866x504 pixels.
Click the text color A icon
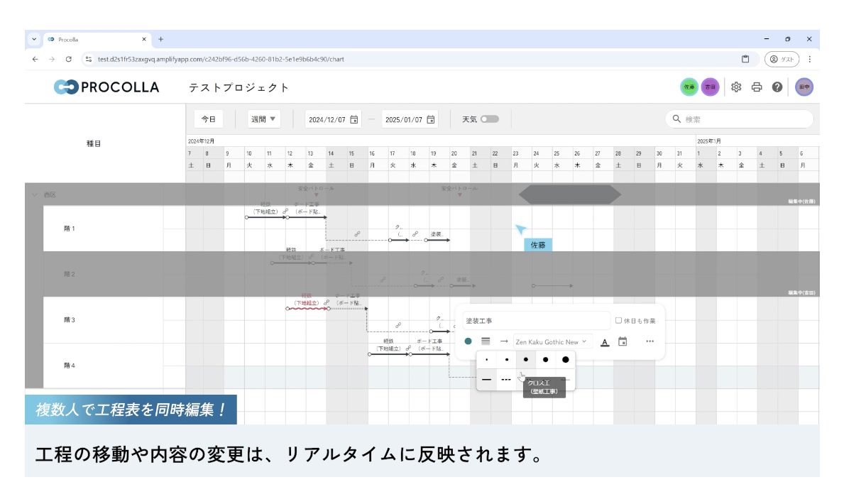[605, 342]
